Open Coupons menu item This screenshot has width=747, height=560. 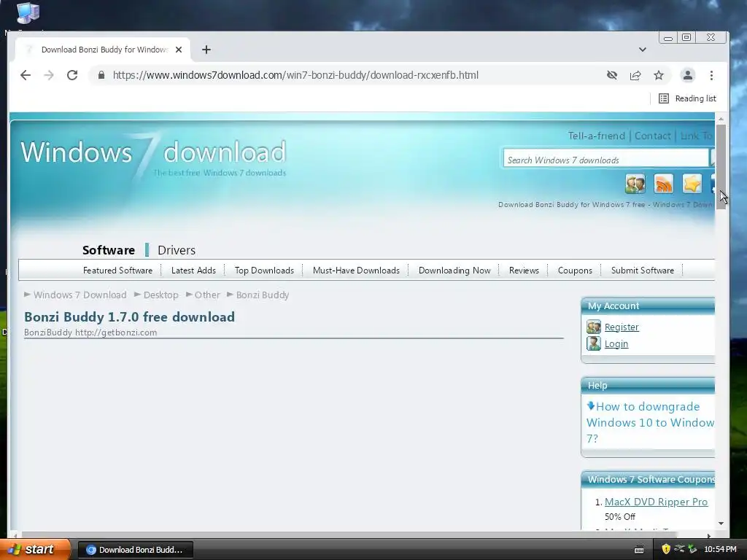[x=575, y=271]
